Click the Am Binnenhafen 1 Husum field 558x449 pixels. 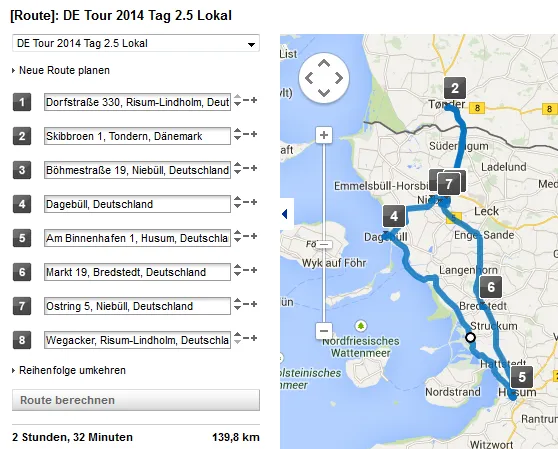pos(137,238)
